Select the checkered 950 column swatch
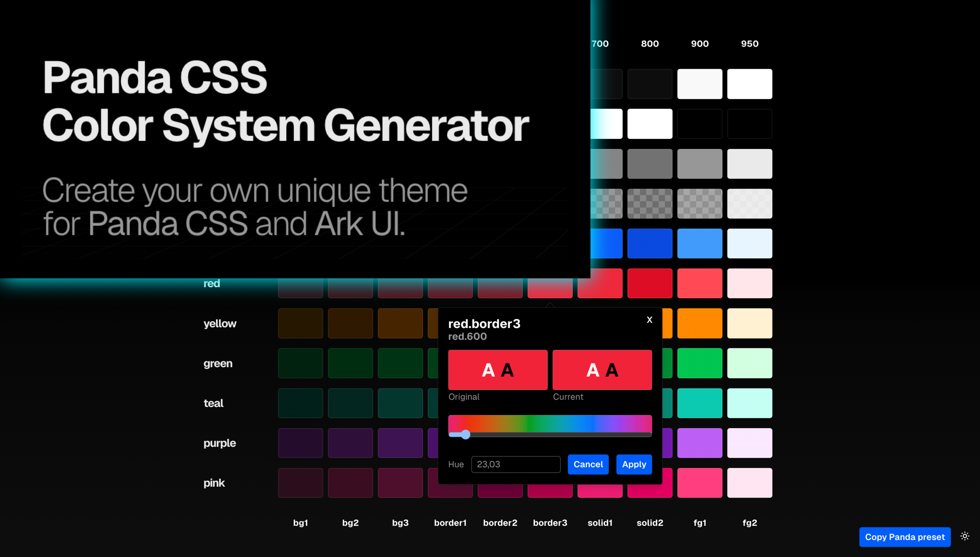 [750, 203]
